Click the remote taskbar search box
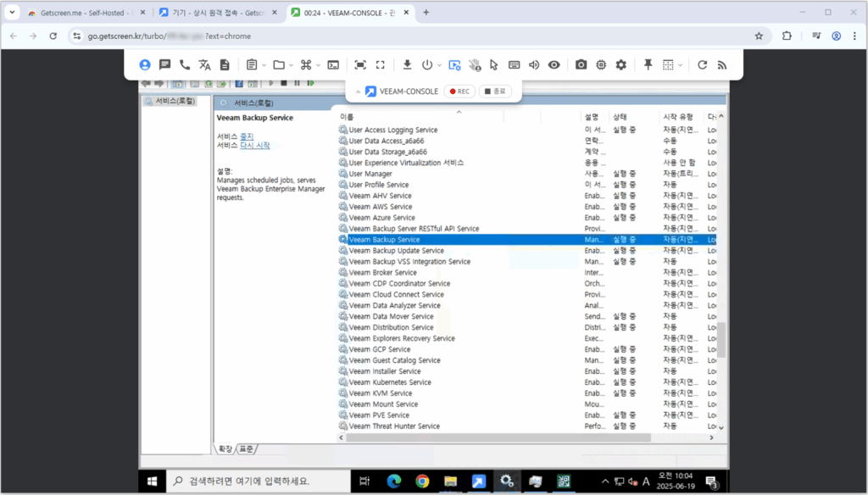The width and height of the screenshot is (868, 495). pyautogui.click(x=258, y=481)
